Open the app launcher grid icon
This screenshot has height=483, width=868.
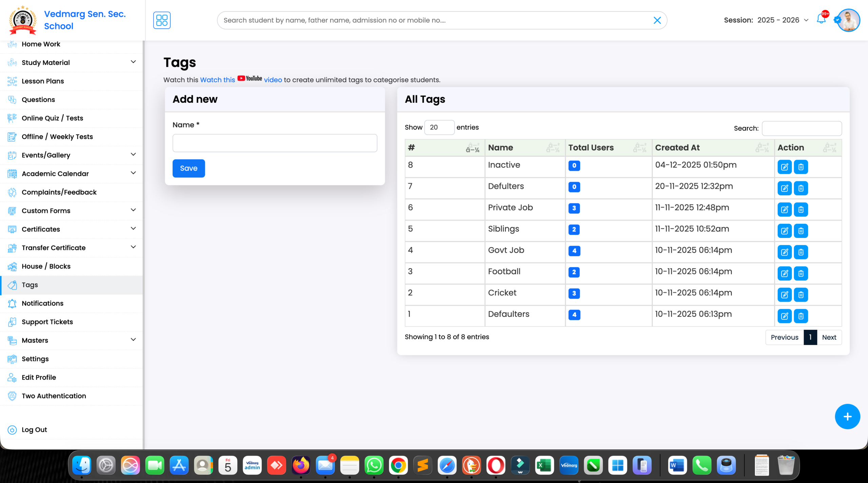click(162, 20)
